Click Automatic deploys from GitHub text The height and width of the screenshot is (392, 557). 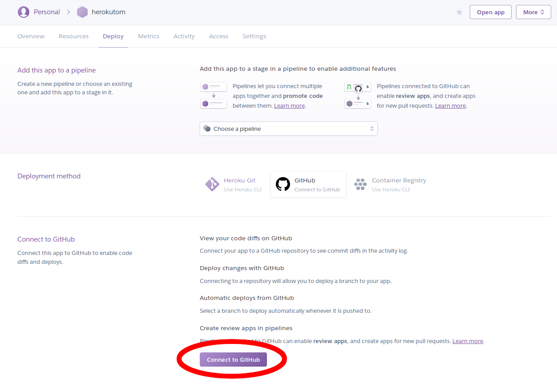pos(247,298)
